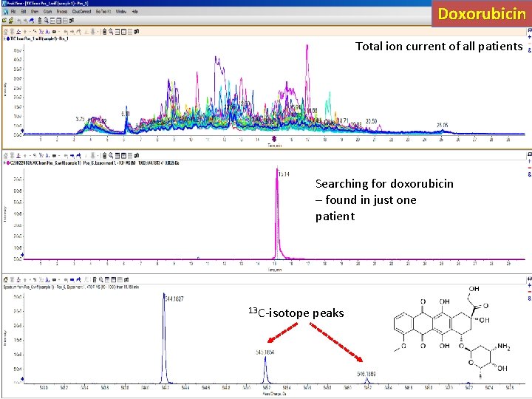The image size is (532, 399).
Task: Click the magnifier icon in XIC pane toolbar
Action: [111, 156]
